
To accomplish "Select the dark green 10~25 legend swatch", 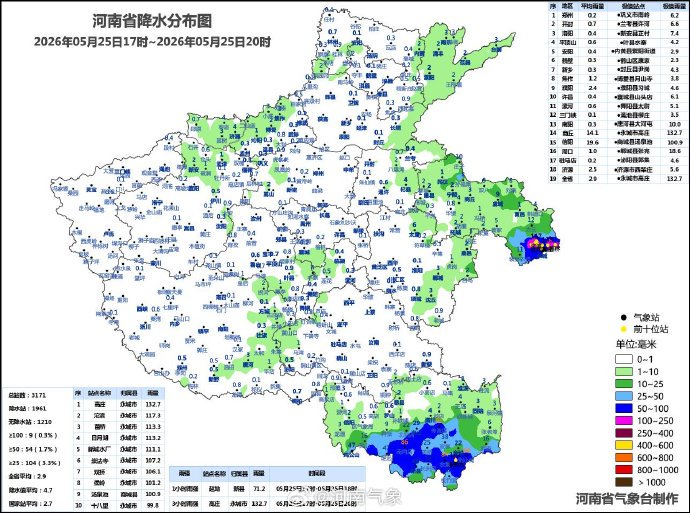I will (x=624, y=384).
